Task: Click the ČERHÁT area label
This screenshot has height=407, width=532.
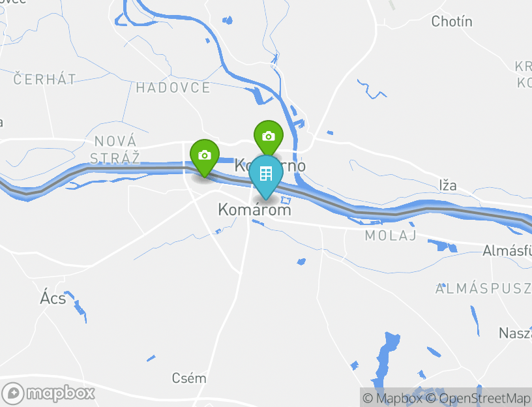Action: (x=45, y=80)
